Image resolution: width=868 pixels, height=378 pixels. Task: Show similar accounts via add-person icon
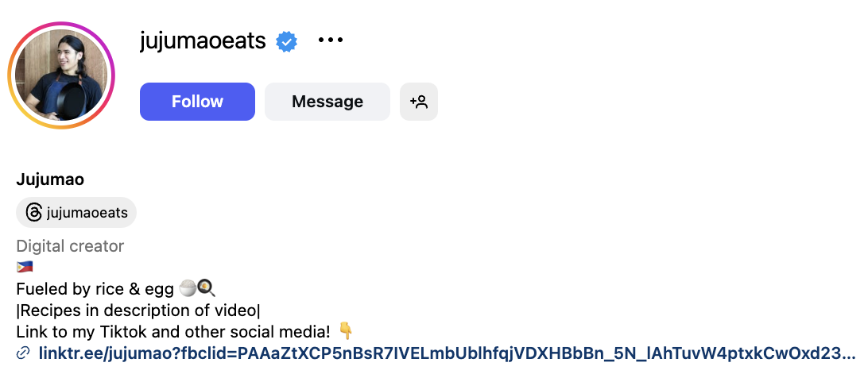(419, 102)
